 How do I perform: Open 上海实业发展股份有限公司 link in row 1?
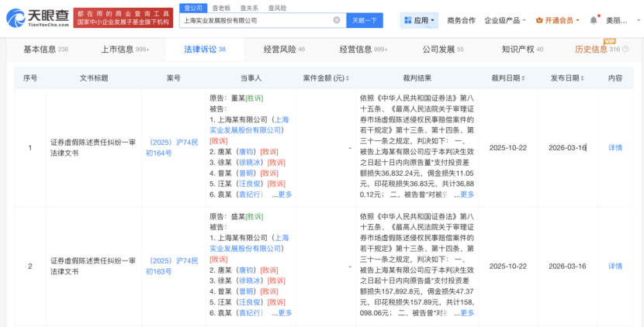(249, 125)
